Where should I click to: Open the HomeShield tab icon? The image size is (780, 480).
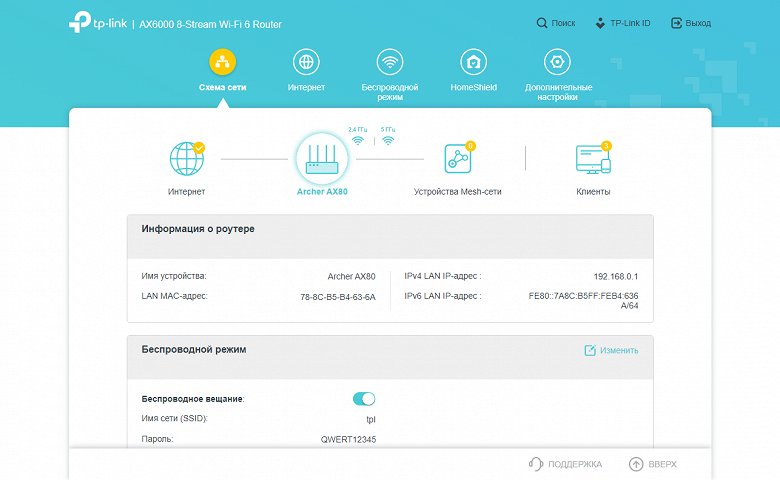474,62
